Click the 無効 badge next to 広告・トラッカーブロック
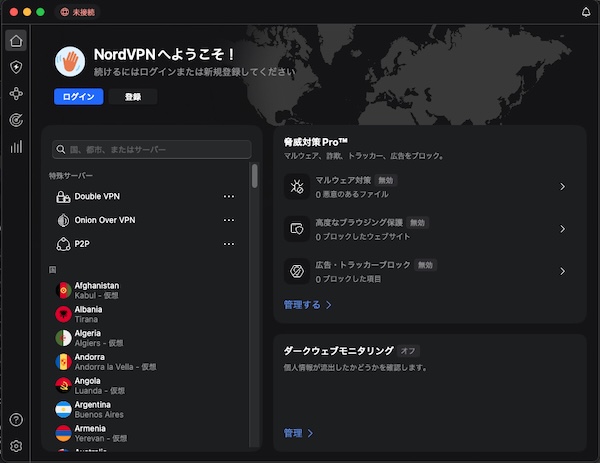 tap(426, 265)
